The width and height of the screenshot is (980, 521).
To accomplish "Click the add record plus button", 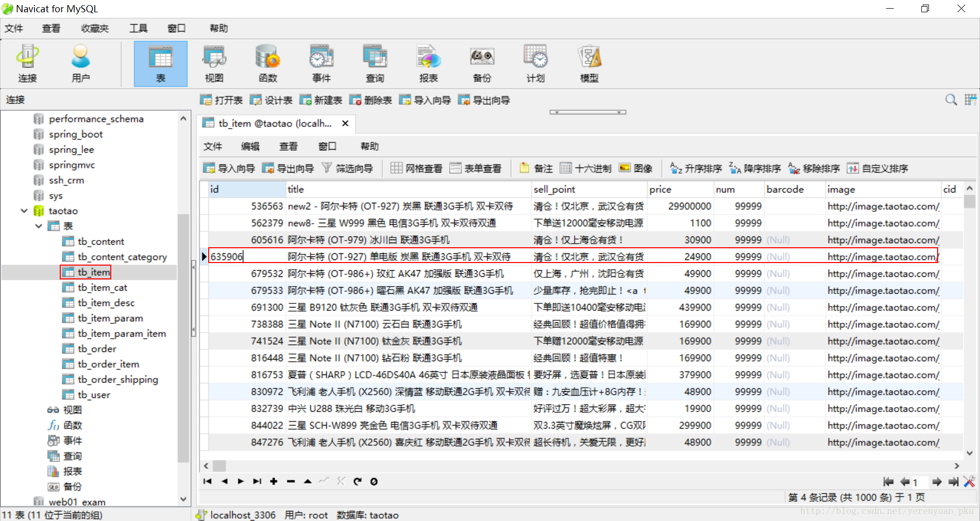I will pyautogui.click(x=274, y=481).
